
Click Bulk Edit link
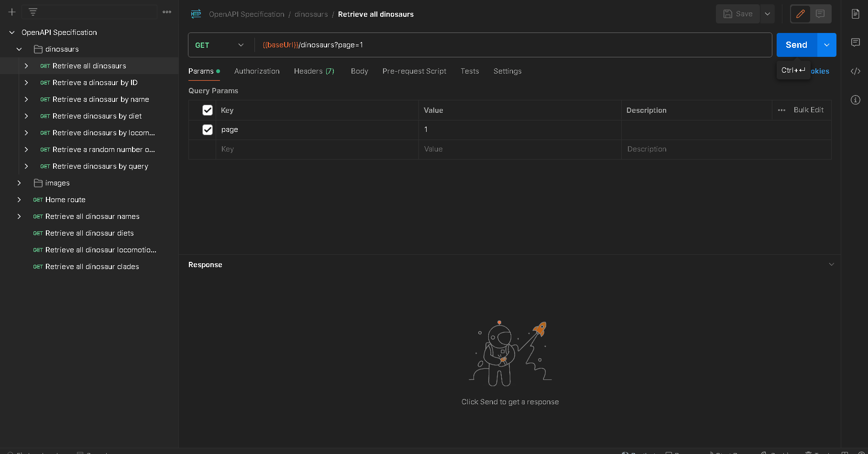(x=808, y=110)
